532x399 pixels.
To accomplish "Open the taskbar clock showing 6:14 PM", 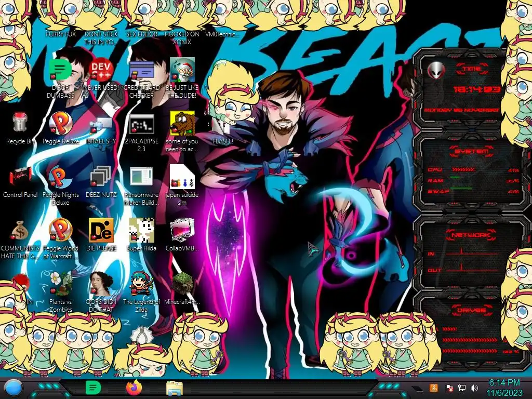I will pos(504,388).
